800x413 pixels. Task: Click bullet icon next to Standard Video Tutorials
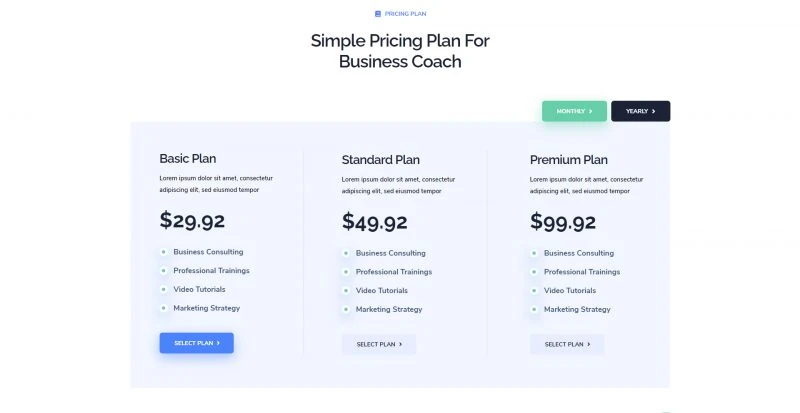346,290
